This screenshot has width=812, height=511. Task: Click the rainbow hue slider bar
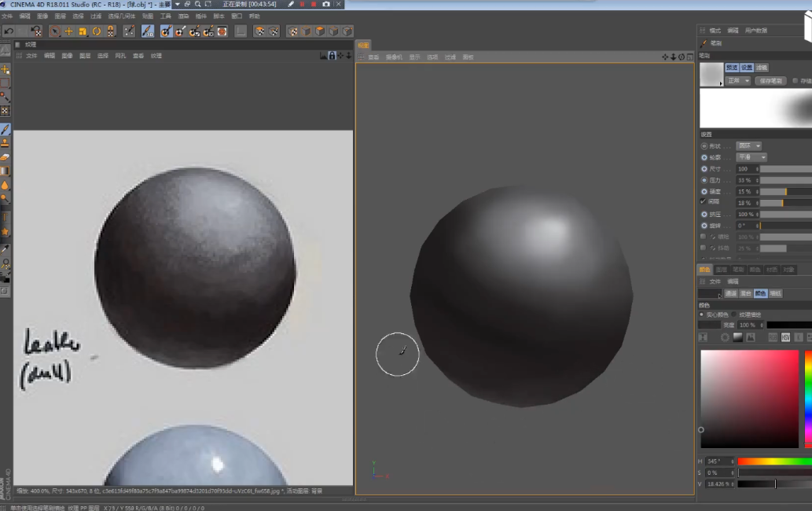coord(774,461)
